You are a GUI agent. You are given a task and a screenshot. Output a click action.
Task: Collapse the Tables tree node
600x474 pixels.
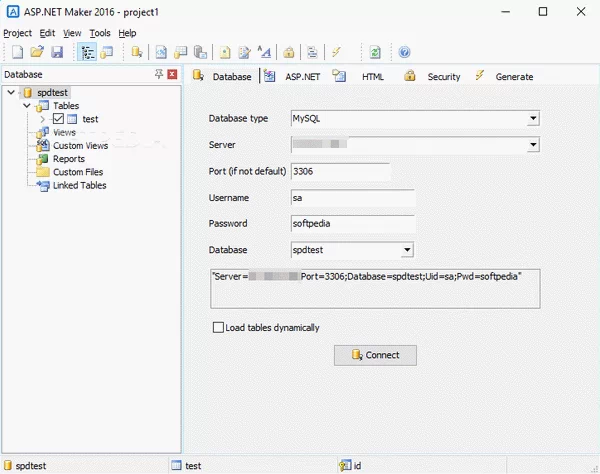pyautogui.click(x=27, y=105)
